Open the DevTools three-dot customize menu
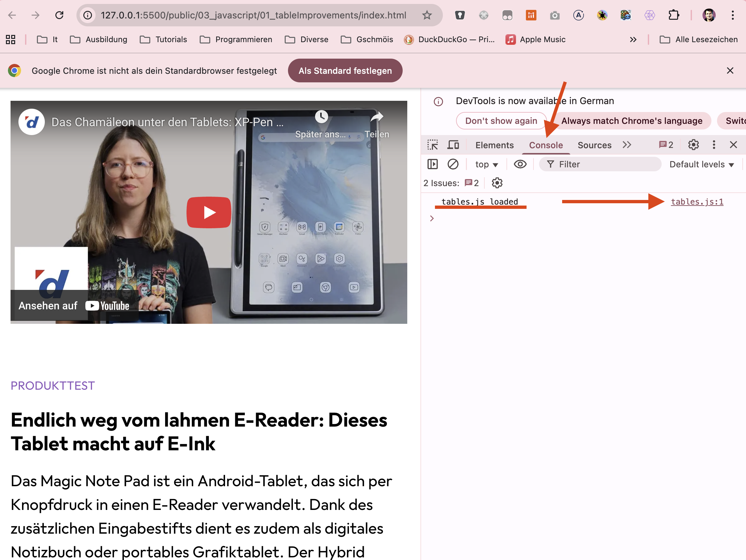The width and height of the screenshot is (746, 560). pos(714,145)
